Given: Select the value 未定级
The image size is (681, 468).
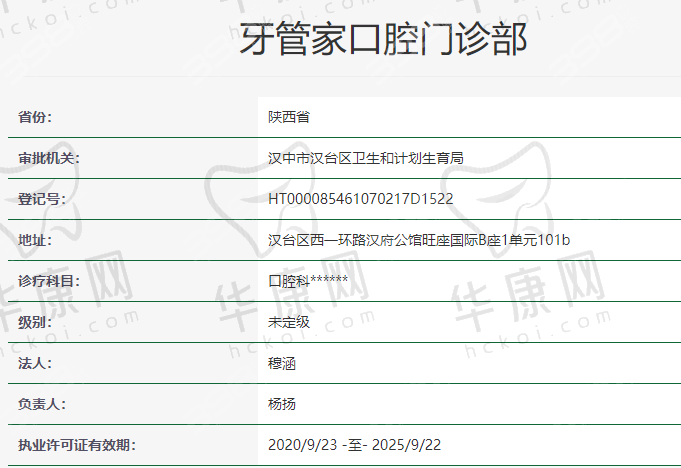Looking at the screenshot, I should (x=289, y=322).
